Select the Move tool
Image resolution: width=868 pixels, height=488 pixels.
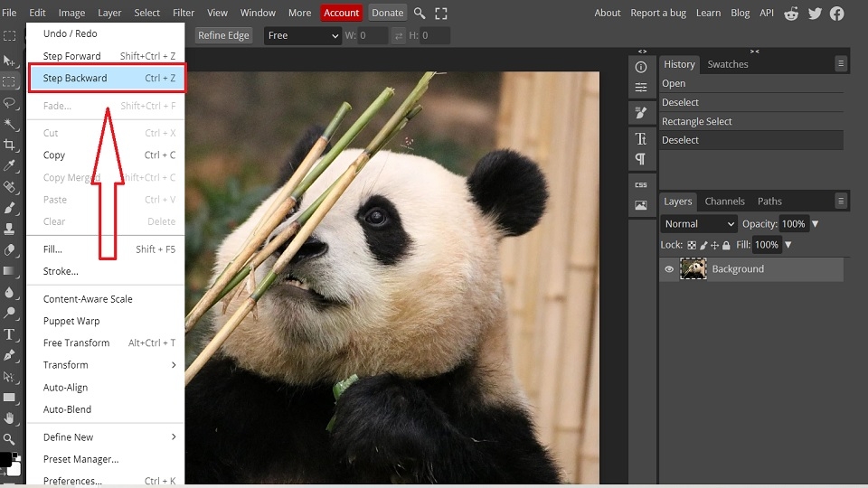(9, 61)
